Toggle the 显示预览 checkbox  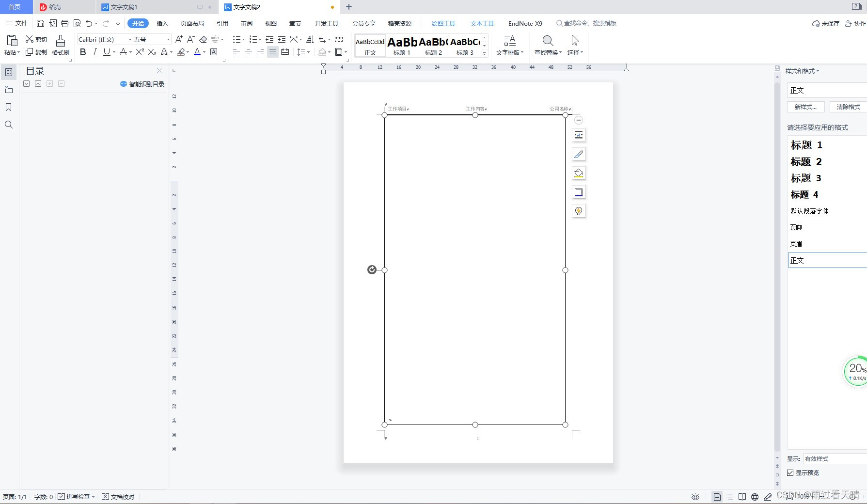click(790, 472)
